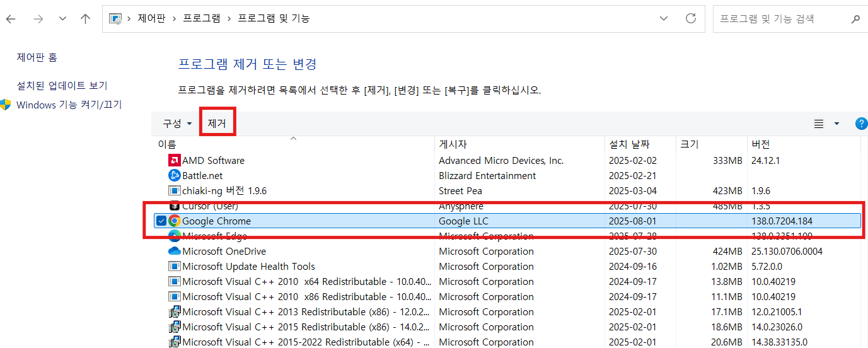Open the 구성 dropdown menu
This screenshot has height=348, width=868.
click(x=177, y=124)
